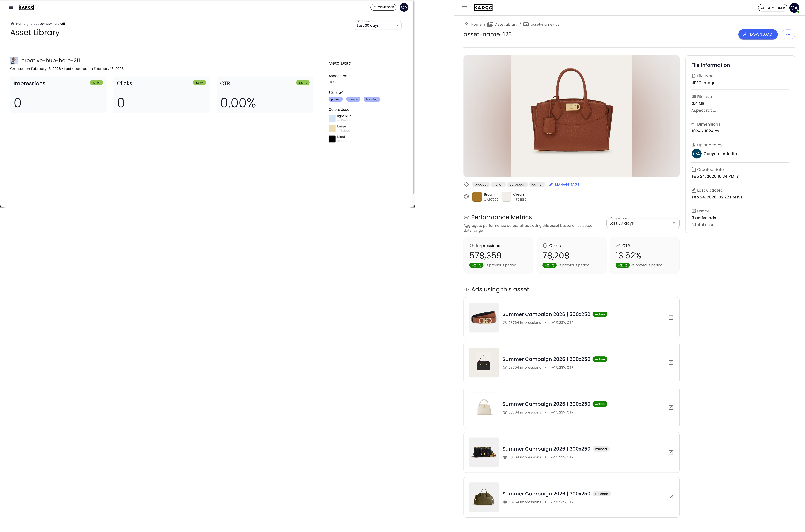805x532 pixels.
Task: Edit tags with pencil icon in Meta Data
Action: coord(341,92)
